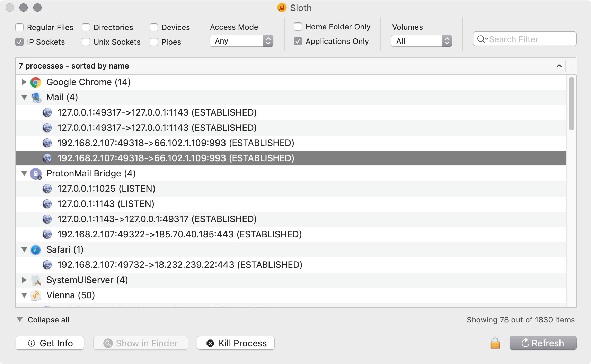Click the Refresh button
591x364 pixels.
click(543, 343)
